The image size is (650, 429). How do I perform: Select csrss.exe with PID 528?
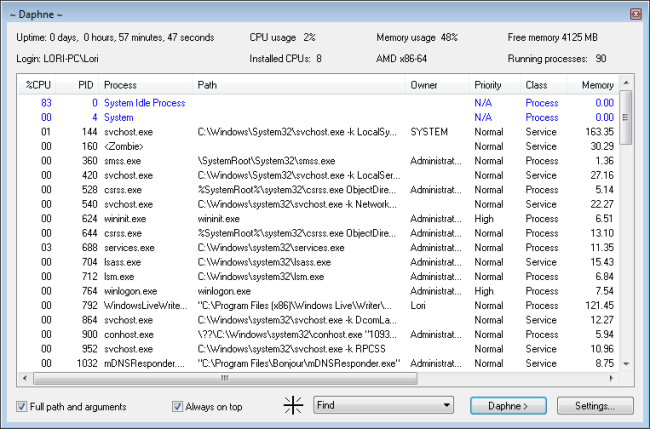click(318, 190)
